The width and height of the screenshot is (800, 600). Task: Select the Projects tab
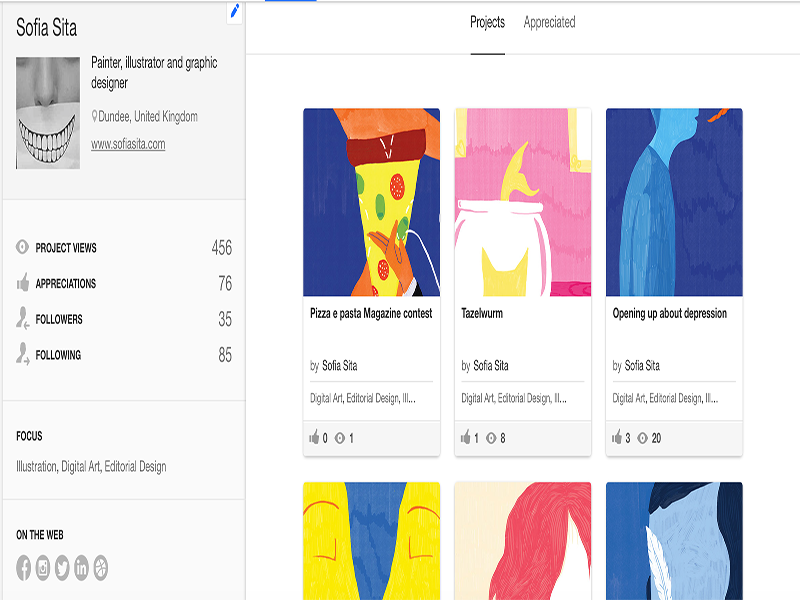tap(489, 22)
